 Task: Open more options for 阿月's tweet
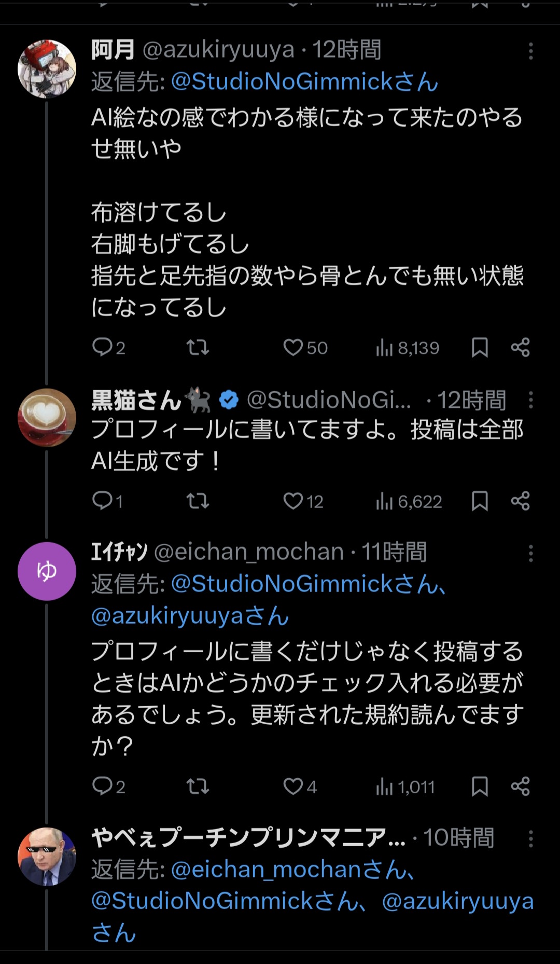[x=530, y=51]
